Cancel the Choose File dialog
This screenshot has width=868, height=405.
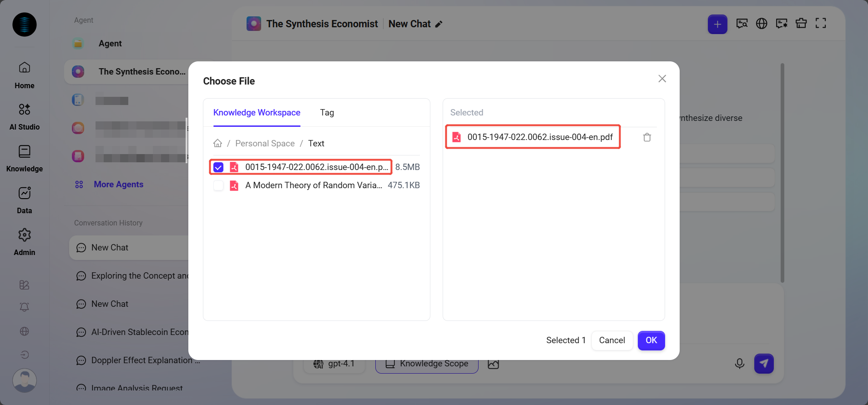[611, 340]
